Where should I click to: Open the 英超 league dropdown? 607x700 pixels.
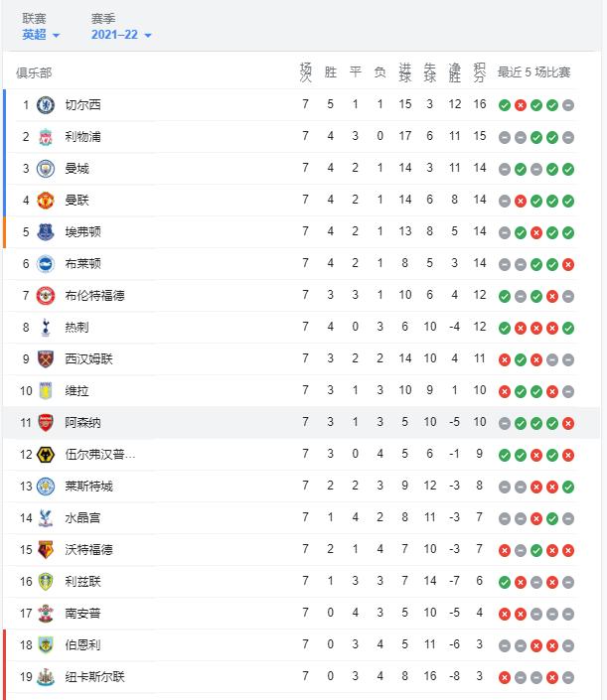click(41, 35)
